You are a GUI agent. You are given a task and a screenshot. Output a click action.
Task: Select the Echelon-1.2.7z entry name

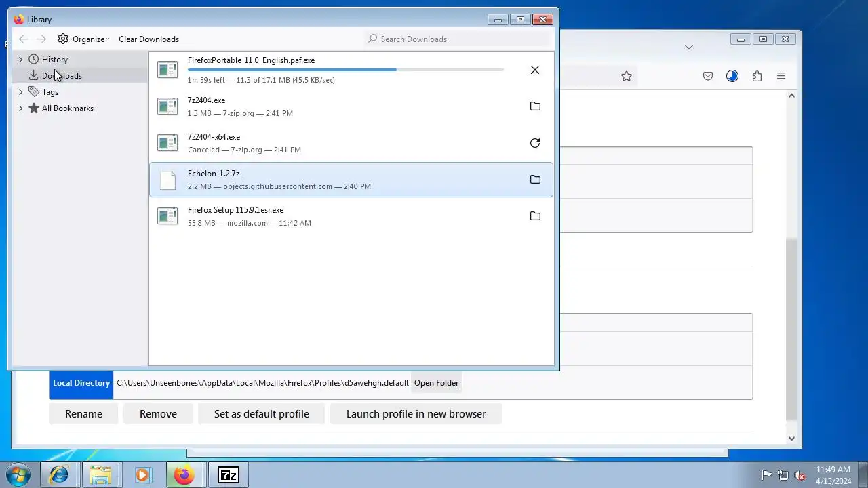tap(214, 174)
